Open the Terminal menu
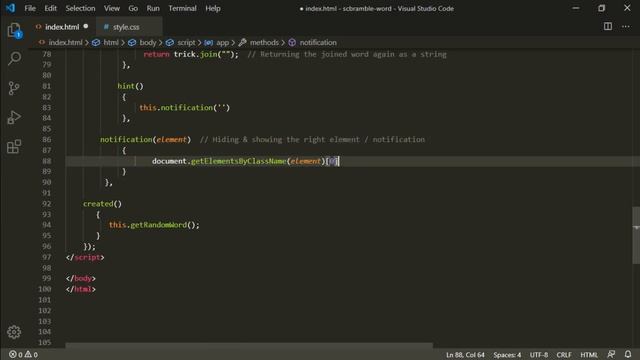640x360 pixels. click(182, 8)
